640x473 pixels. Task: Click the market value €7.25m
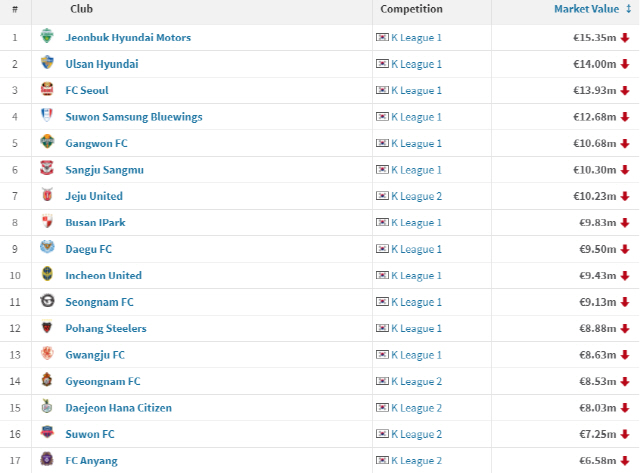[598, 434]
